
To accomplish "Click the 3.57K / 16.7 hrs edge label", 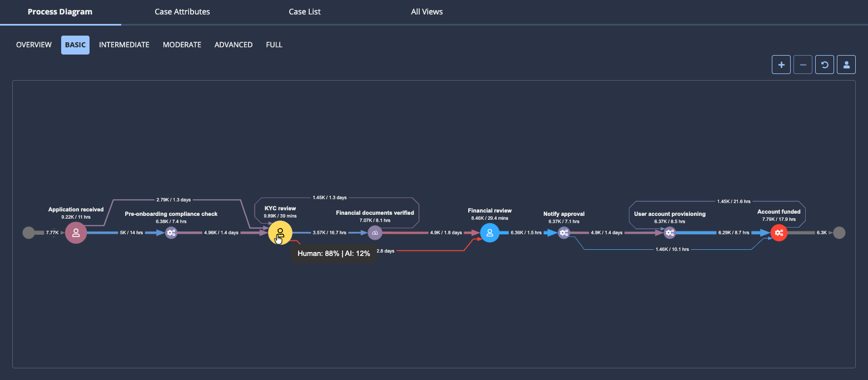I will [x=330, y=233].
